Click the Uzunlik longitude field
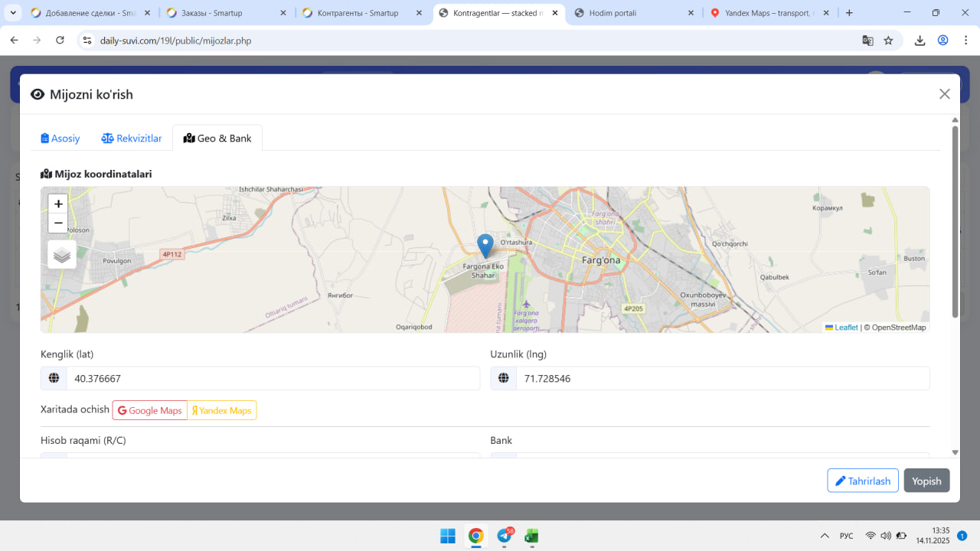 [722, 379]
